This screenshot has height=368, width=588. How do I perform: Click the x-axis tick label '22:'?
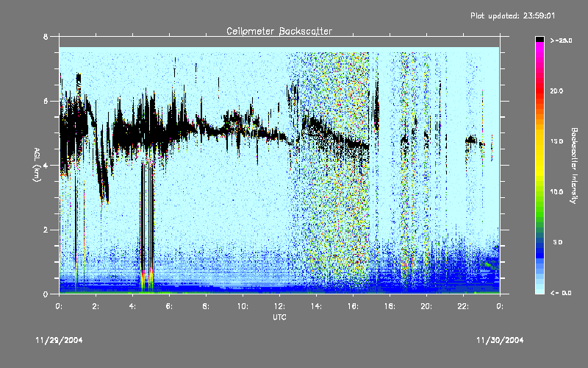click(463, 306)
